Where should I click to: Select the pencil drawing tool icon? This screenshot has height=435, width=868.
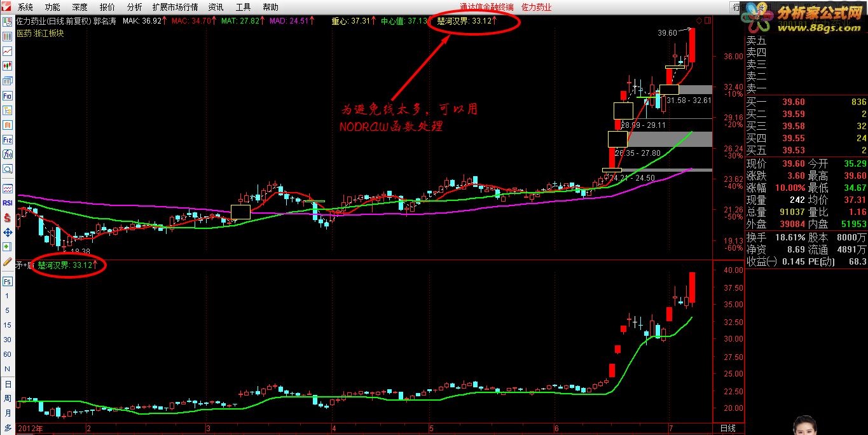(8, 261)
